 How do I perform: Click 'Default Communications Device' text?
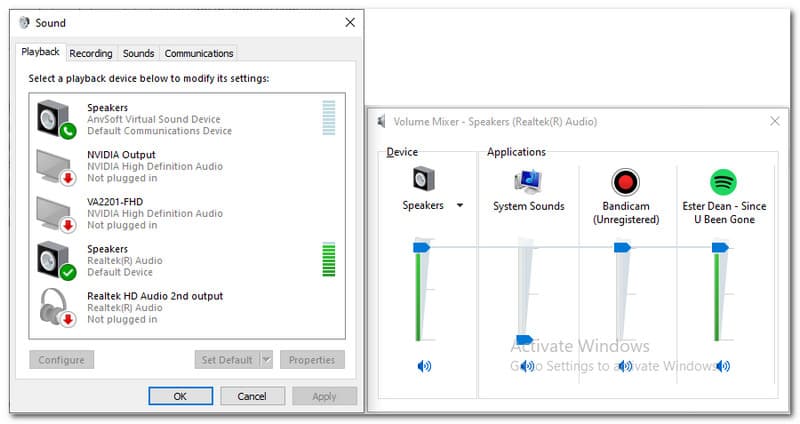pyautogui.click(x=159, y=131)
